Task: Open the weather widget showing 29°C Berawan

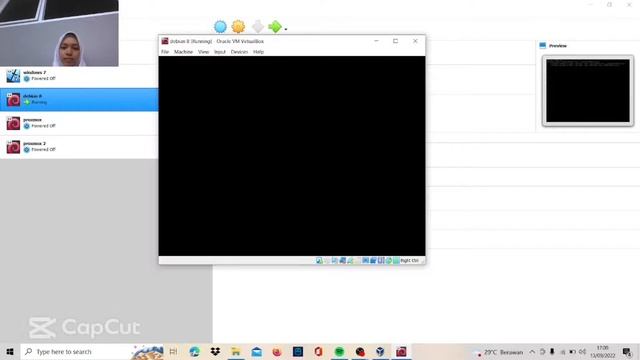Action: click(x=498, y=352)
